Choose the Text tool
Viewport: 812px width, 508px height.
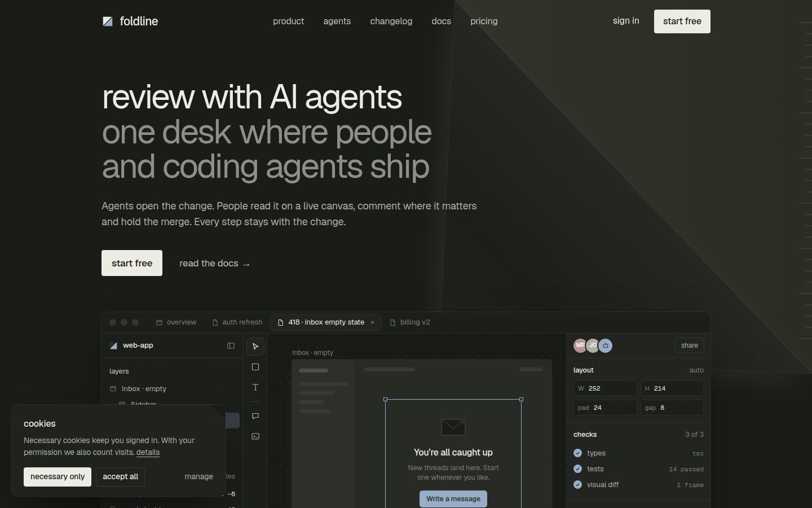[x=255, y=387]
